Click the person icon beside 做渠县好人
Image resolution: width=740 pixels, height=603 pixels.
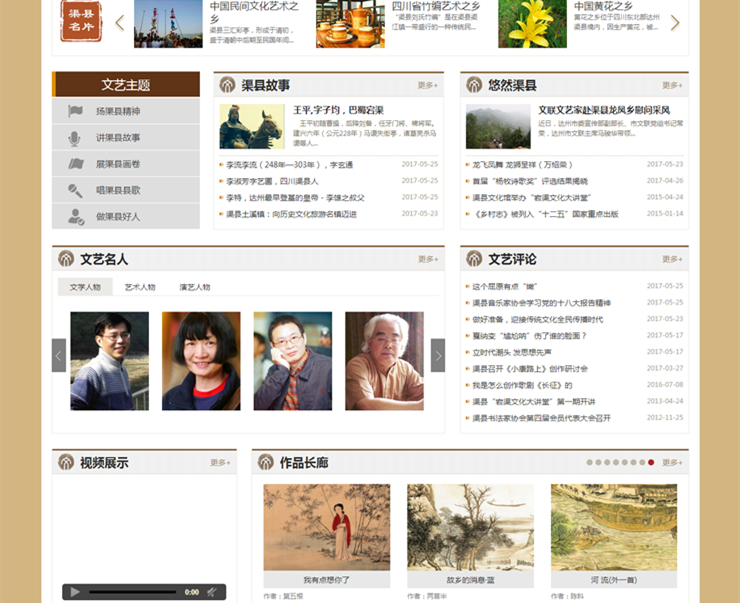75,217
